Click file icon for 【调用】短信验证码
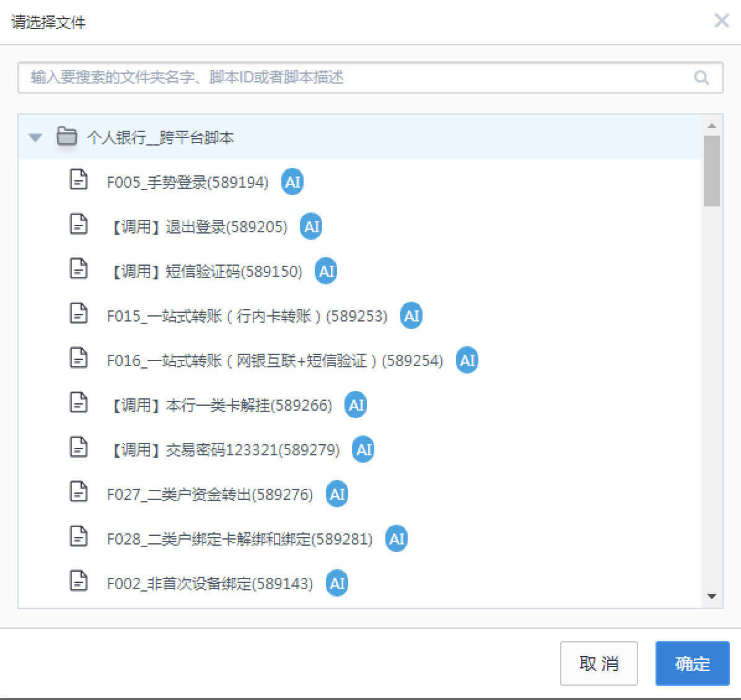 click(x=79, y=269)
